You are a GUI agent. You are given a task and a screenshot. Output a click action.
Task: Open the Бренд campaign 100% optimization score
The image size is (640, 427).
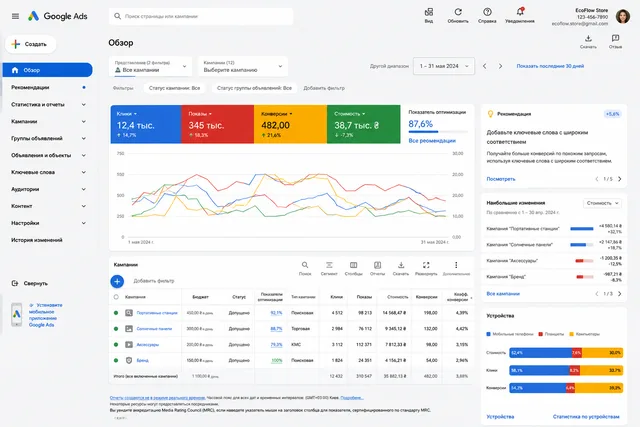point(277,360)
